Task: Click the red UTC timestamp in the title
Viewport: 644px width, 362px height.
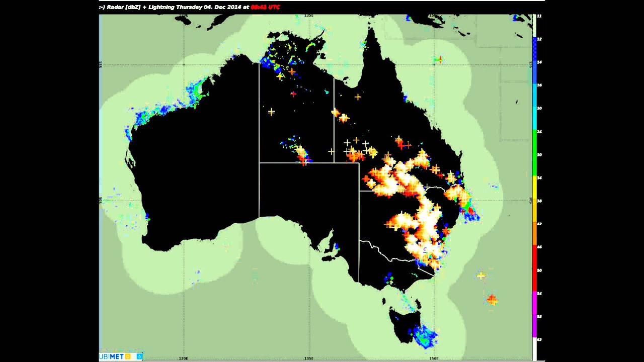Action: coord(265,7)
